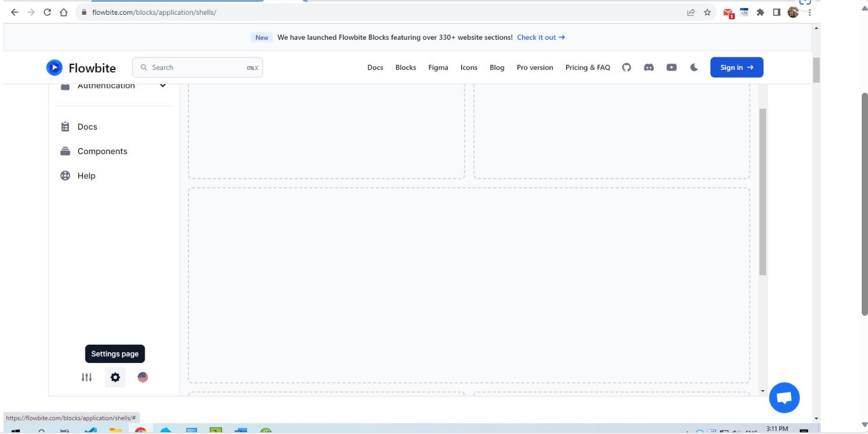Expand the Authentication sidebar section

pyautogui.click(x=163, y=86)
